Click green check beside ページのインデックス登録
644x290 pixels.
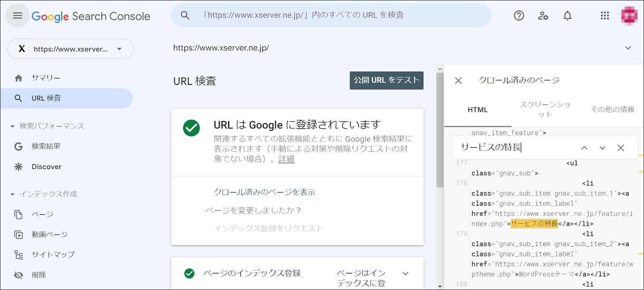[189, 274]
